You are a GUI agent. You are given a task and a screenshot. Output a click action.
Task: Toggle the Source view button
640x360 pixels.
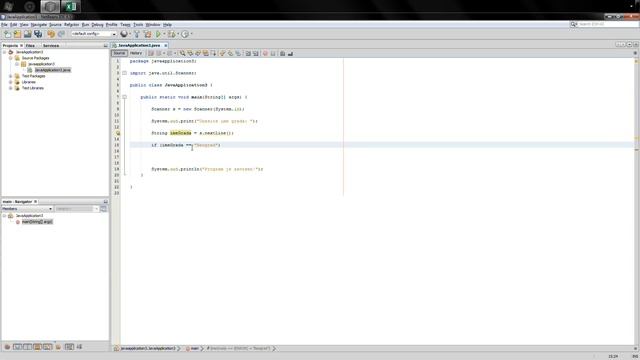point(119,53)
